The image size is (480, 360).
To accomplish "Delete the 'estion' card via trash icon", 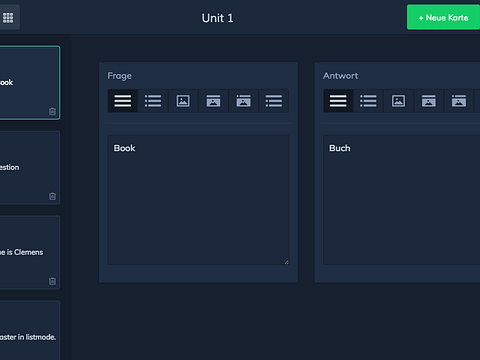I will click(52, 196).
